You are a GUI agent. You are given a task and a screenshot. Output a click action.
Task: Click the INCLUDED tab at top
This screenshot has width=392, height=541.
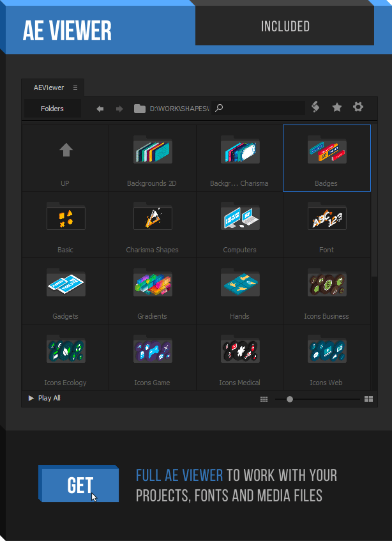tap(285, 26)
